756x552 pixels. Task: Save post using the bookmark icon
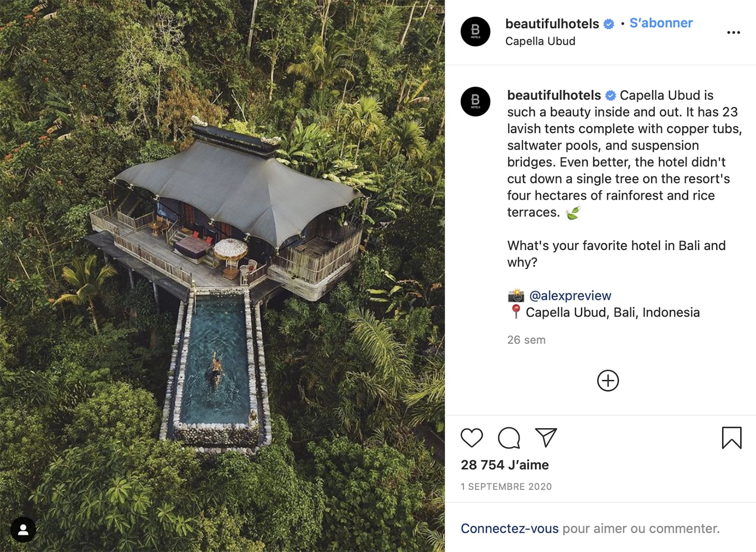click(x=731, y=437)
